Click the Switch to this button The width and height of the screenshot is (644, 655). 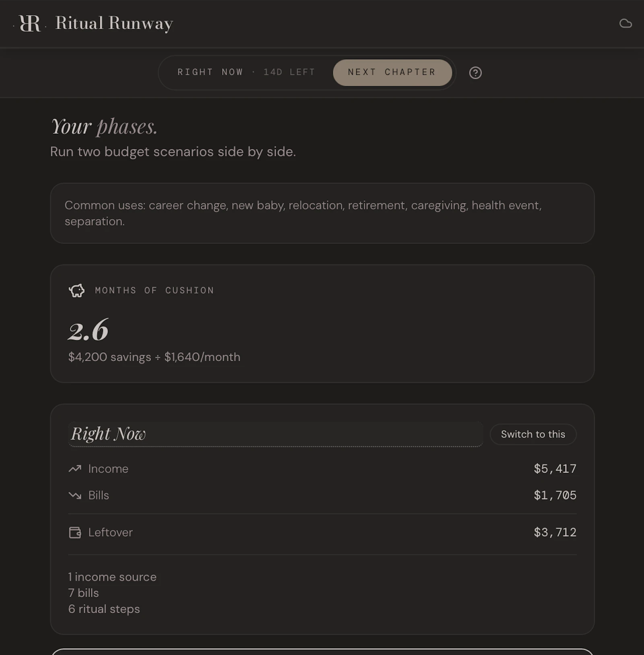[x=533, y=434]
